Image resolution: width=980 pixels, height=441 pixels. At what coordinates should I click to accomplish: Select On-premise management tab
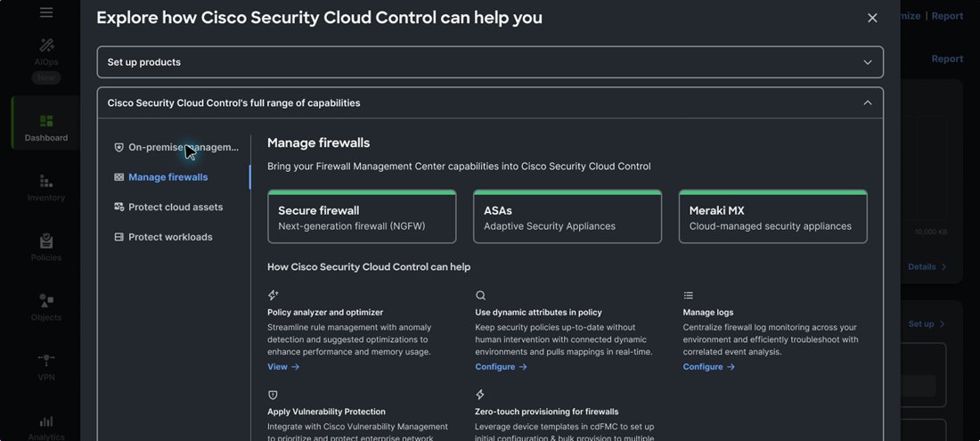point(176,147)
